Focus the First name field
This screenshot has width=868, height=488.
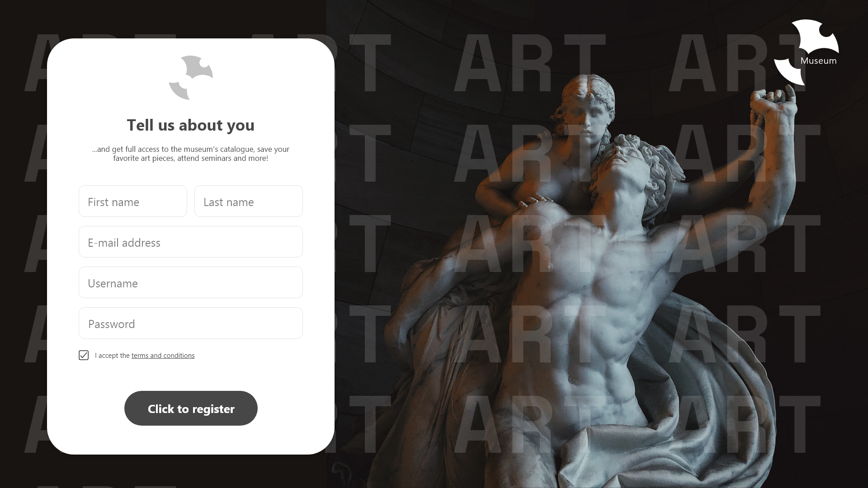(133, 201)
